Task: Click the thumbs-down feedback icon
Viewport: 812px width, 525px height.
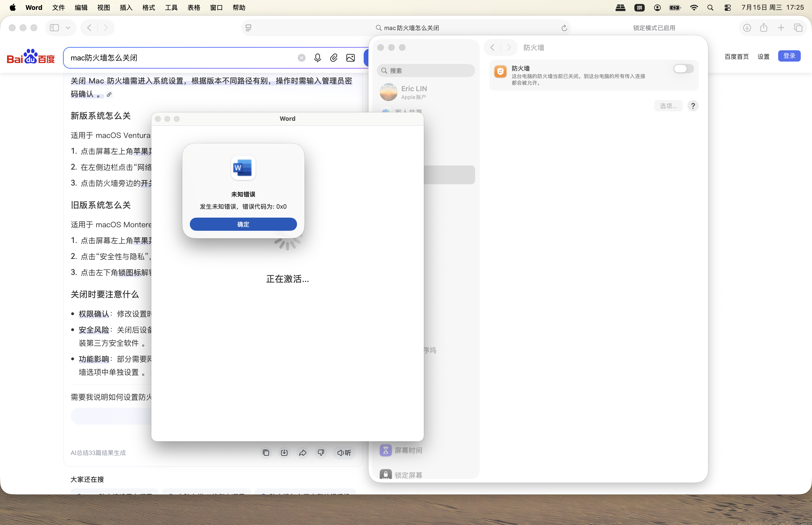Action: 321,453
